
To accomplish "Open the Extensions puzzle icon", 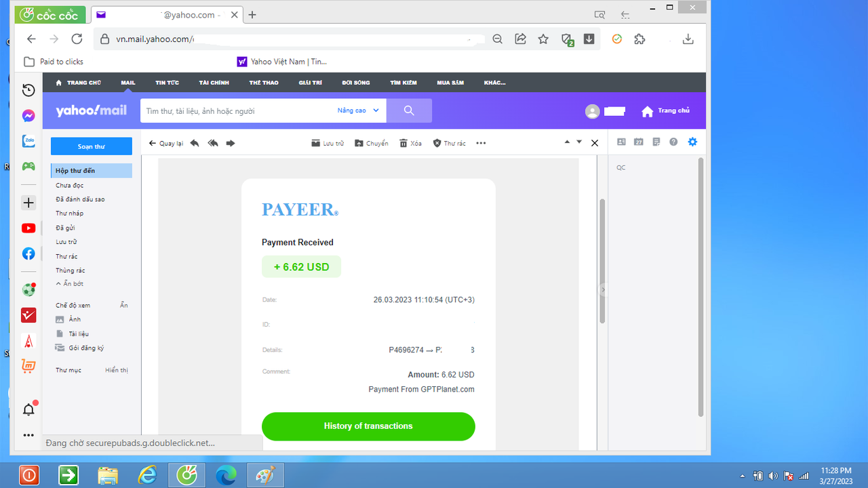I will click(x=639, y=39).
